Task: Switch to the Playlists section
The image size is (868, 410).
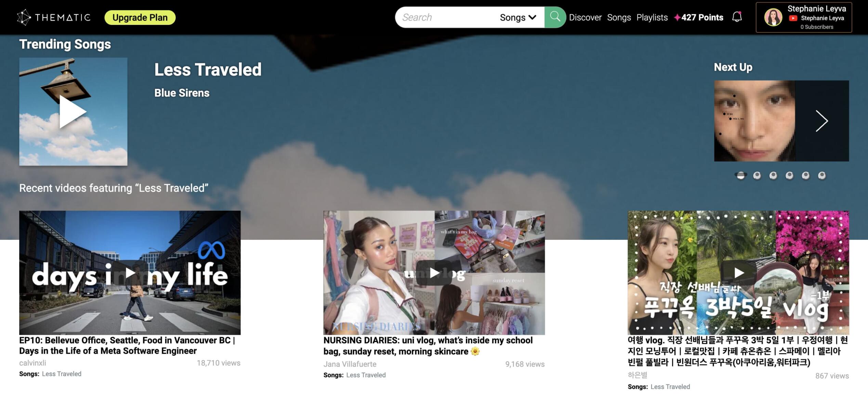Action: [652, 17]
